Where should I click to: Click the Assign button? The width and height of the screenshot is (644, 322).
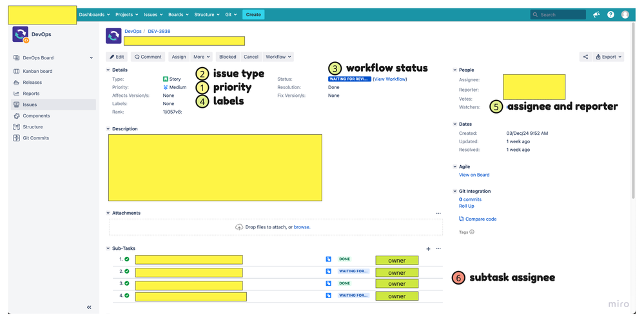[x=179, y=57]
